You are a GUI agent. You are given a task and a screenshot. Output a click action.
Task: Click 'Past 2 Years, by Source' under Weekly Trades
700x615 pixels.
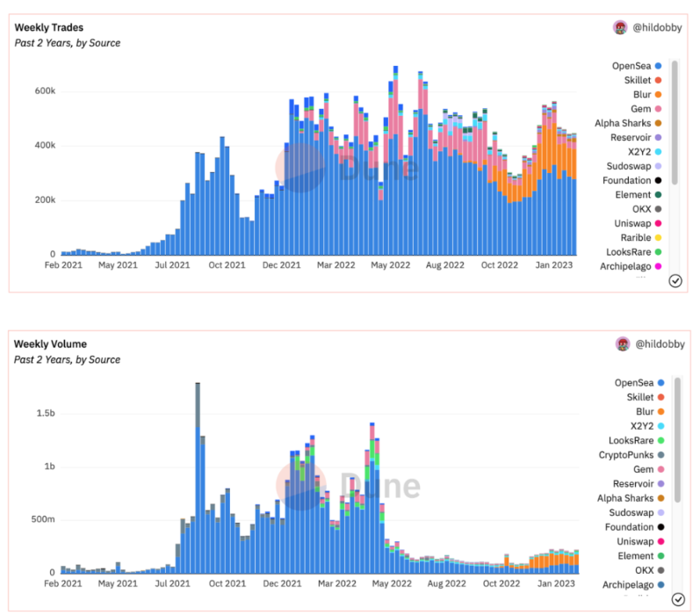click(x=68, y=43)
